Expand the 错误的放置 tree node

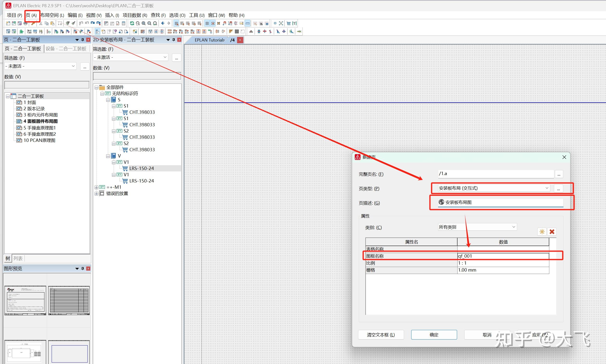96,194
